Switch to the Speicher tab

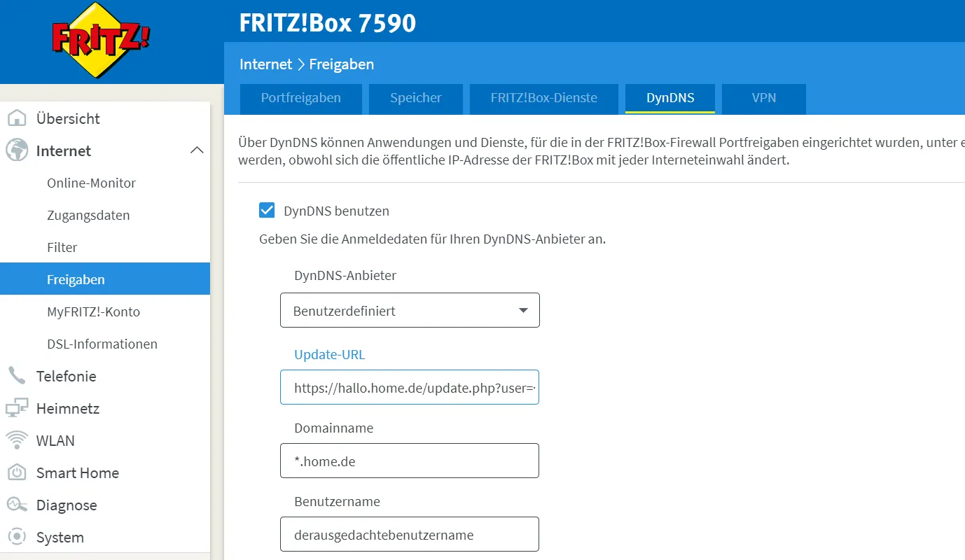click(x=416, y=98)
